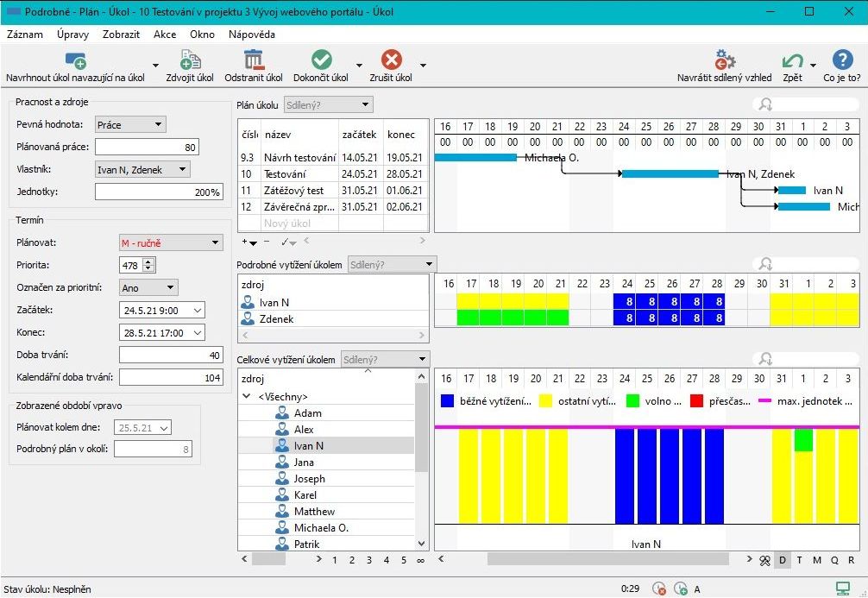Open the Konec date dropdown

197,333
